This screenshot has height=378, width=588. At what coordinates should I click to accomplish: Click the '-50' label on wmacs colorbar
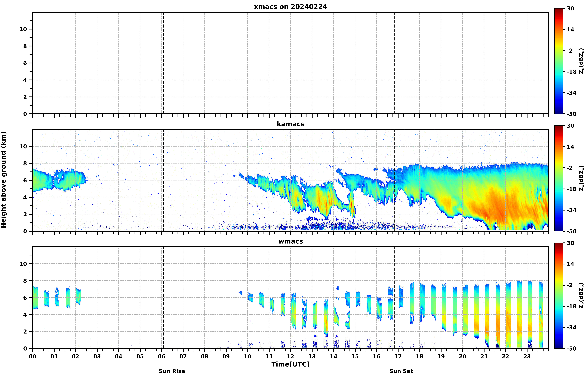tap(572, 349)
